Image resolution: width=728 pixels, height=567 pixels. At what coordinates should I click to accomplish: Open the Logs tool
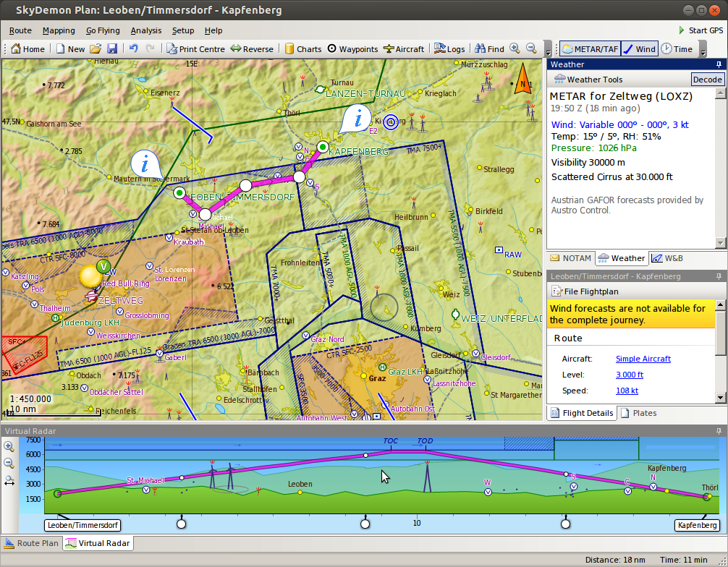(449, 48)
